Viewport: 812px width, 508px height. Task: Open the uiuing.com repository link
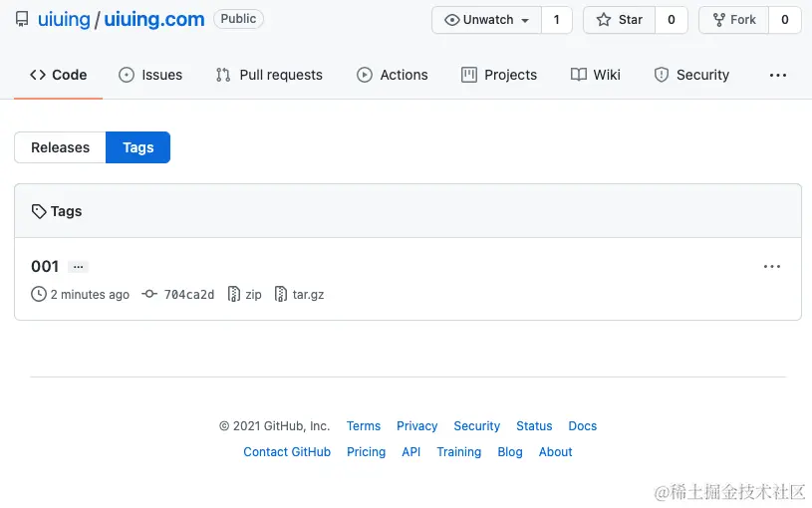point(154,19)
